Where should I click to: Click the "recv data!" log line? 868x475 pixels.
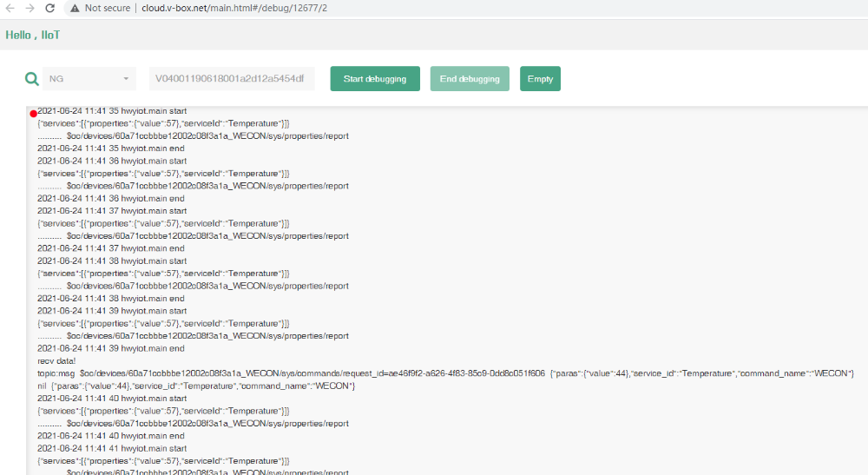[x=57, y=360]
